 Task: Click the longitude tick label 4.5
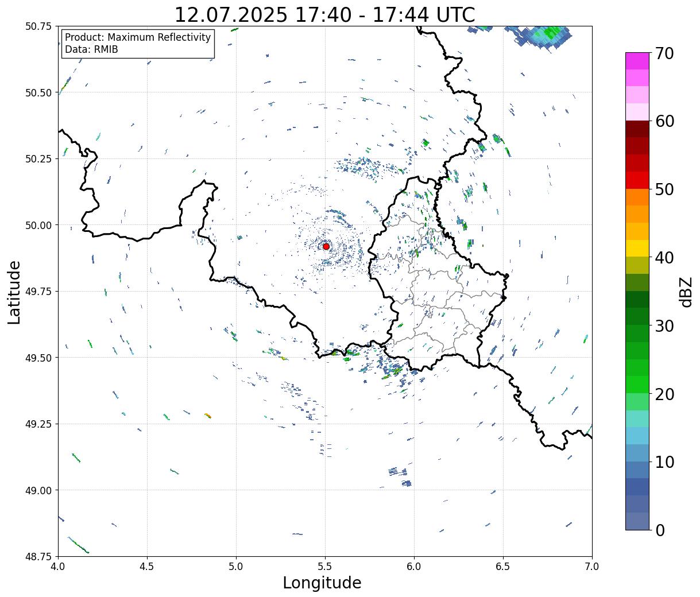click(147, 567)
